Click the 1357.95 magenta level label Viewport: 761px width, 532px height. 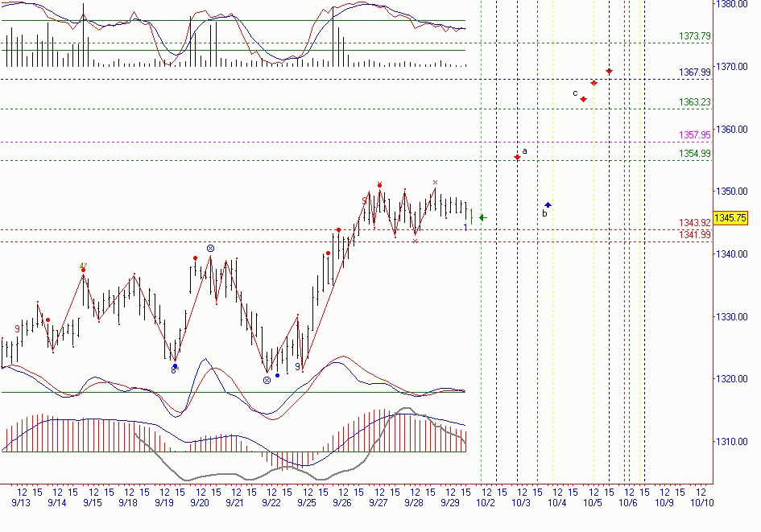coord(694,135)
